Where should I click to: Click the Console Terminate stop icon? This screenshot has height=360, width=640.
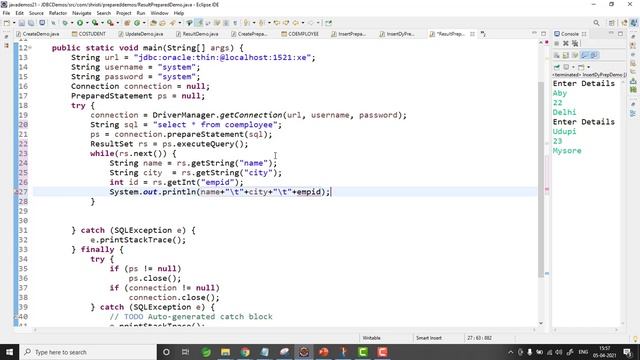557,43
